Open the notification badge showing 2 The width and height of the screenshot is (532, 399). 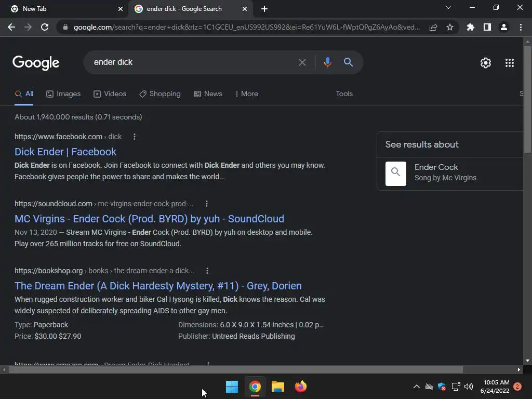[517, 387]
